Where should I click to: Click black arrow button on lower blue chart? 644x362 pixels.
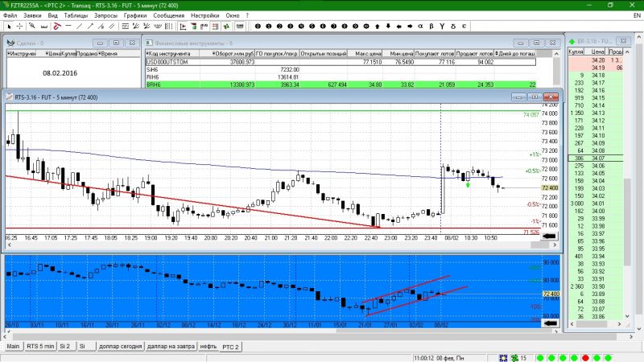[551, 323]
